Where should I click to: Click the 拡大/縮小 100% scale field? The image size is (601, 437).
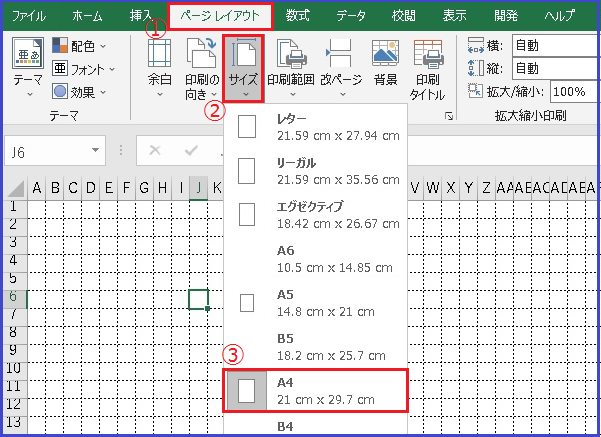pos(573,92)
